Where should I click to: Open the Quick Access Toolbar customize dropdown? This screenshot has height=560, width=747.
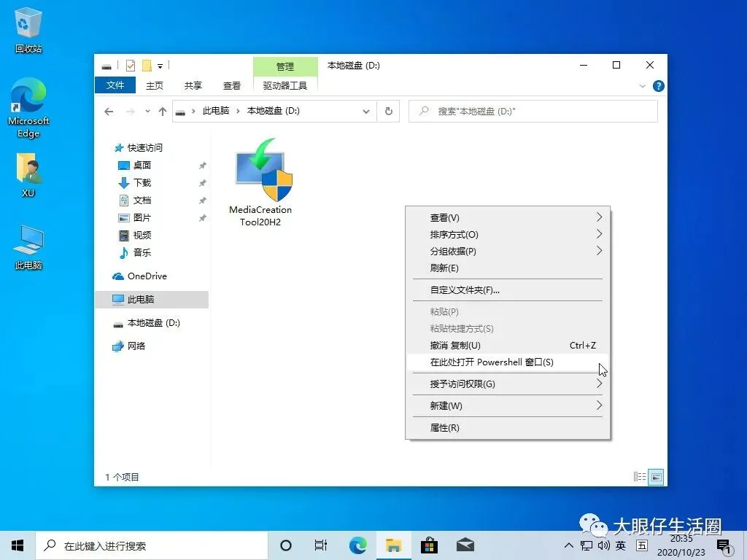click(162, 66)
